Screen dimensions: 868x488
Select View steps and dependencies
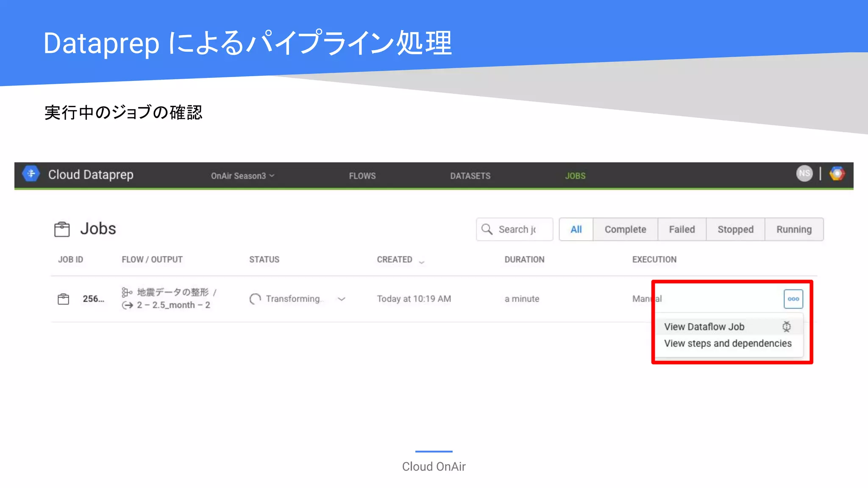729,344
